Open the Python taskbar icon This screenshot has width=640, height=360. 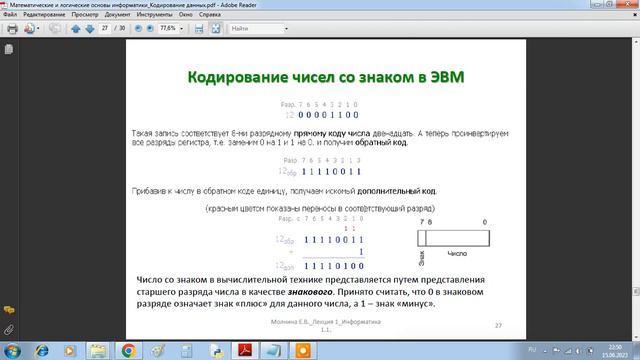click(x=216, y=351)
